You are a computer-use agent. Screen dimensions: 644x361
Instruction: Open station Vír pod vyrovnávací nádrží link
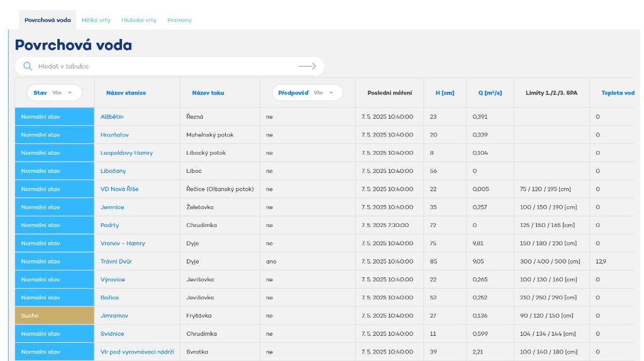pyautogui.click(x=137, y=352)
